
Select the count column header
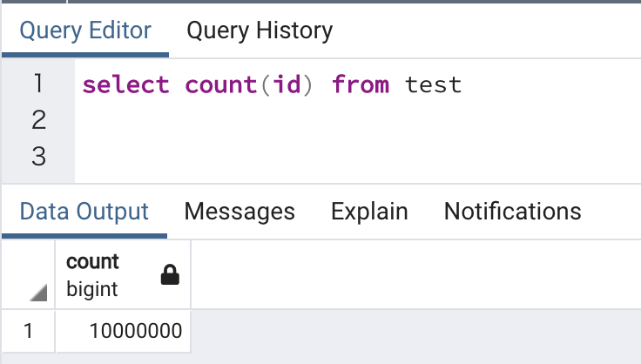[x=93, y=262]
